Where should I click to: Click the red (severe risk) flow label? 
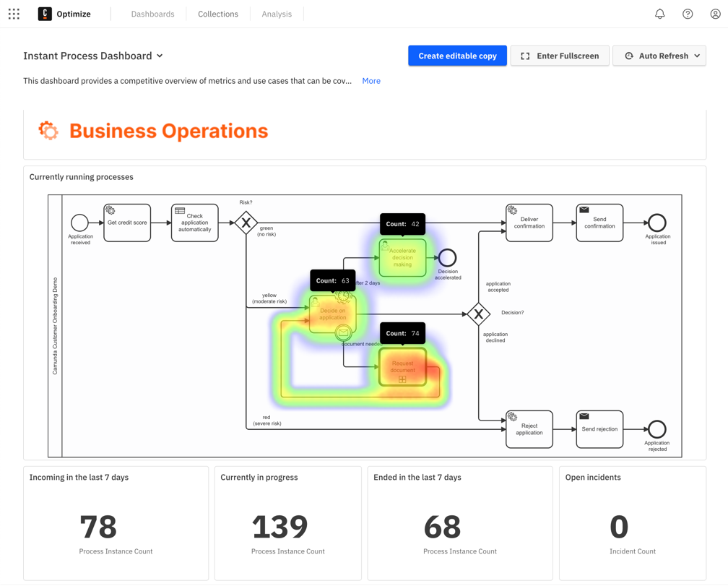267,421
